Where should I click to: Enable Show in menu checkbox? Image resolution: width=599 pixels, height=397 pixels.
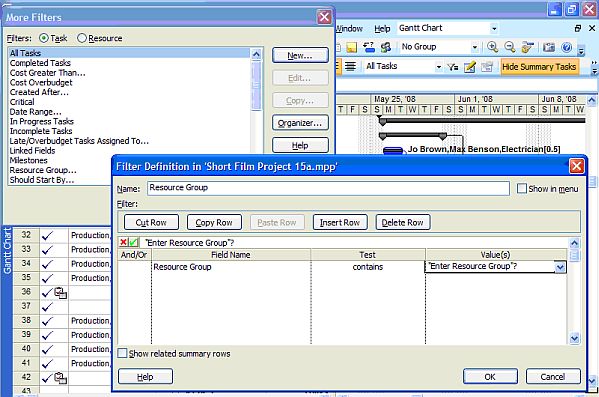(x=521, y=188)
